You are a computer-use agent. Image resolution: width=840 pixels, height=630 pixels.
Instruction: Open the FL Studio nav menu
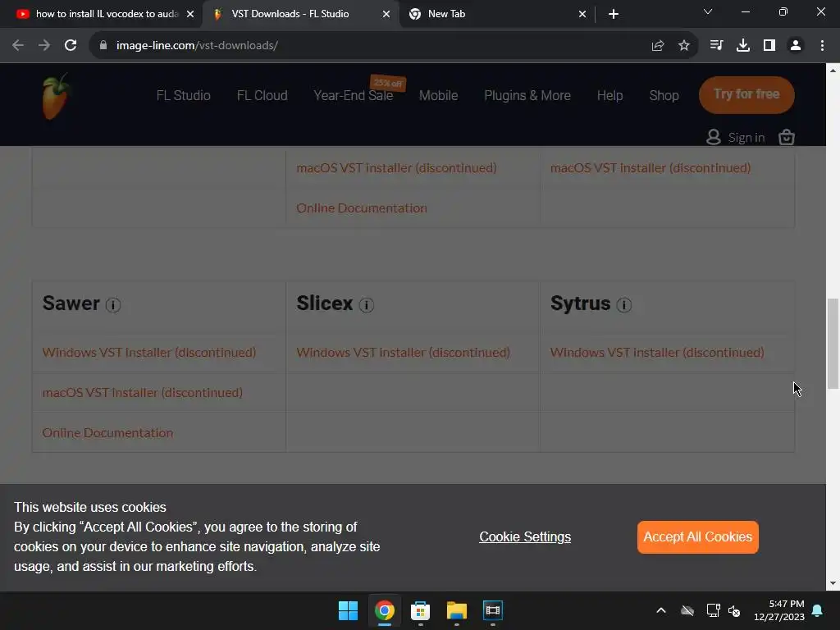coord(183,95)
